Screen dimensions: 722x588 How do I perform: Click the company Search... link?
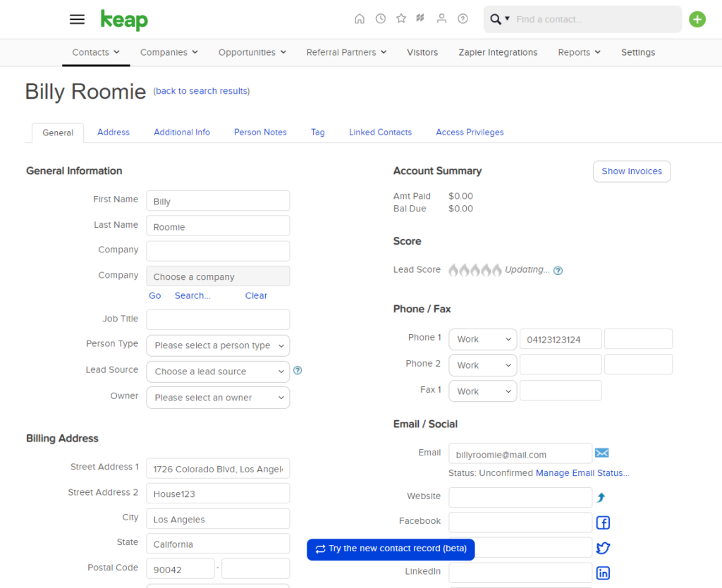tap(192, 295)
